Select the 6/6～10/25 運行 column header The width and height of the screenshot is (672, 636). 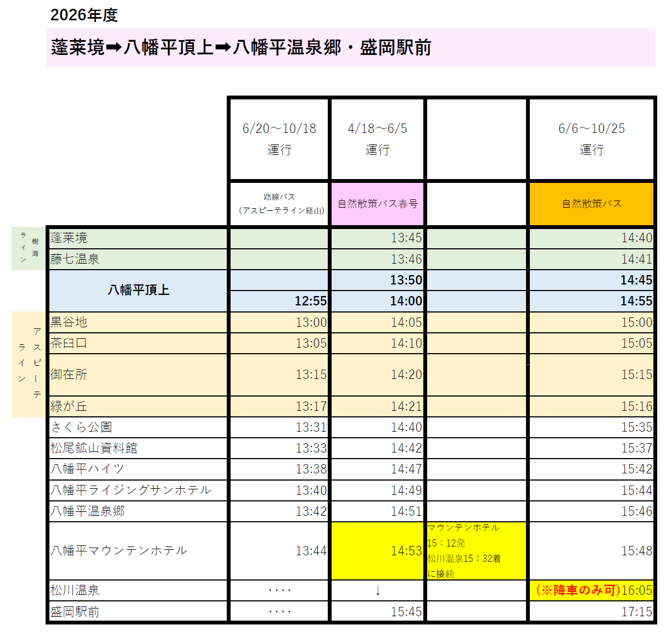[x=591, y=139]
